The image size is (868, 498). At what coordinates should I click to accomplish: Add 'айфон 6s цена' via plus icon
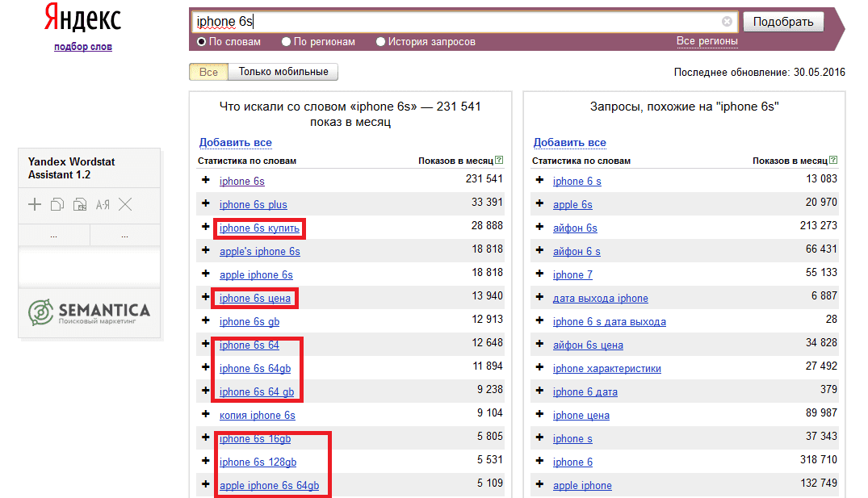539,344
